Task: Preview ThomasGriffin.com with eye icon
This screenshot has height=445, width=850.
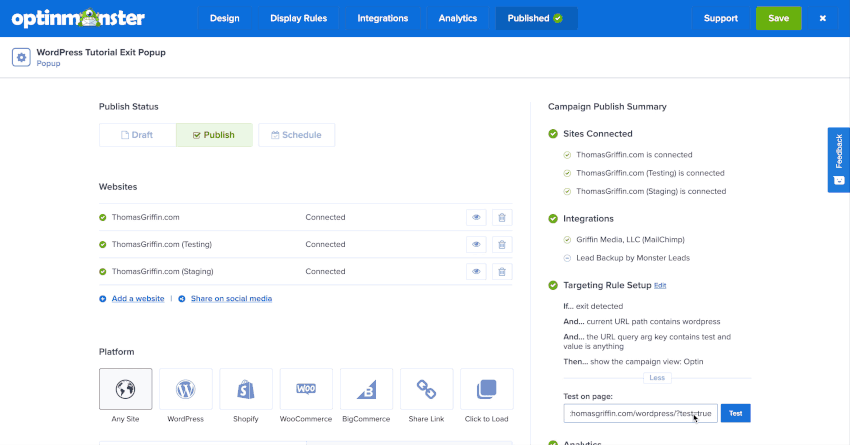Action: click(476, 217)
